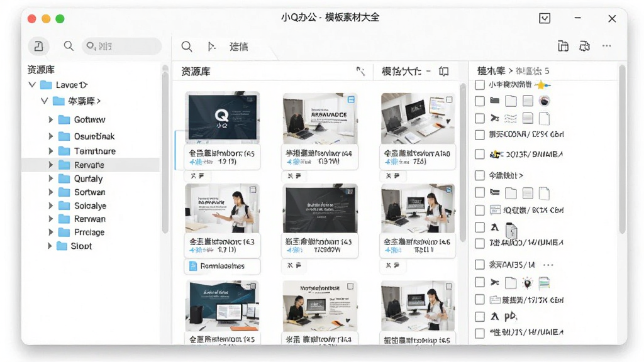This screenshot has width=644, height=362.
Task: Open the three-dot more menu at top right
Action: 607,46
